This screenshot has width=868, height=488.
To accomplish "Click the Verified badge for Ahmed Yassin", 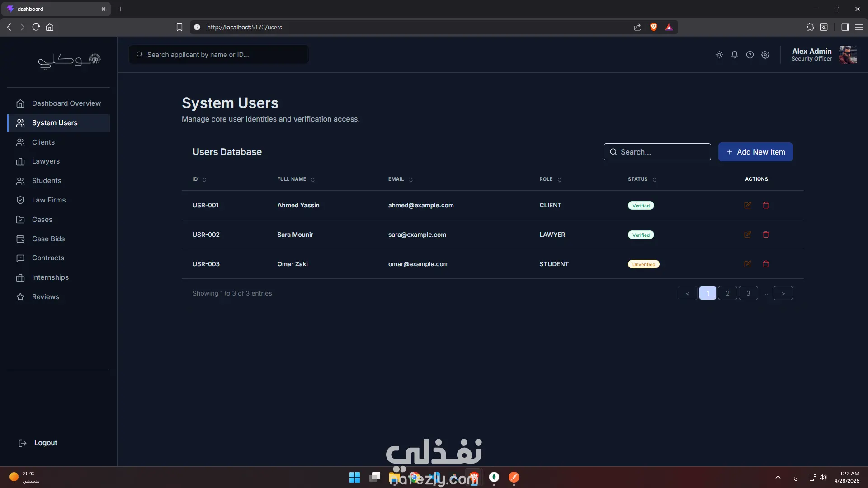I will (641, 206).
